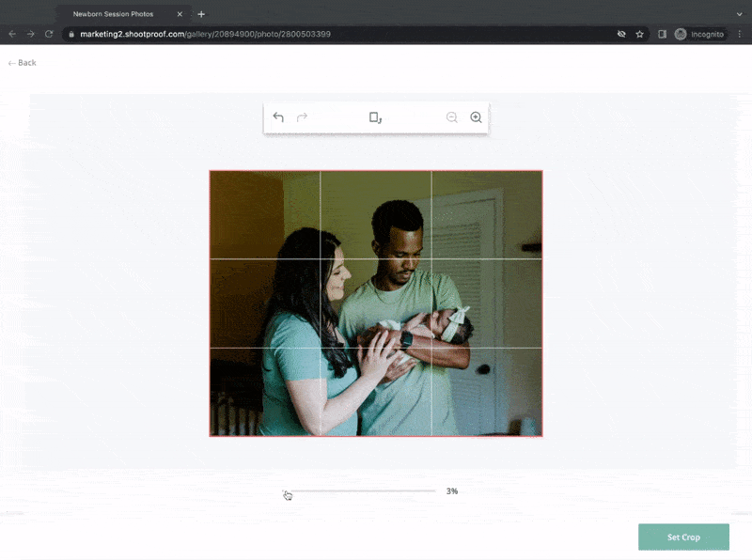
Task: Click the tracking protection eye icon
Action: coord(620,34)
